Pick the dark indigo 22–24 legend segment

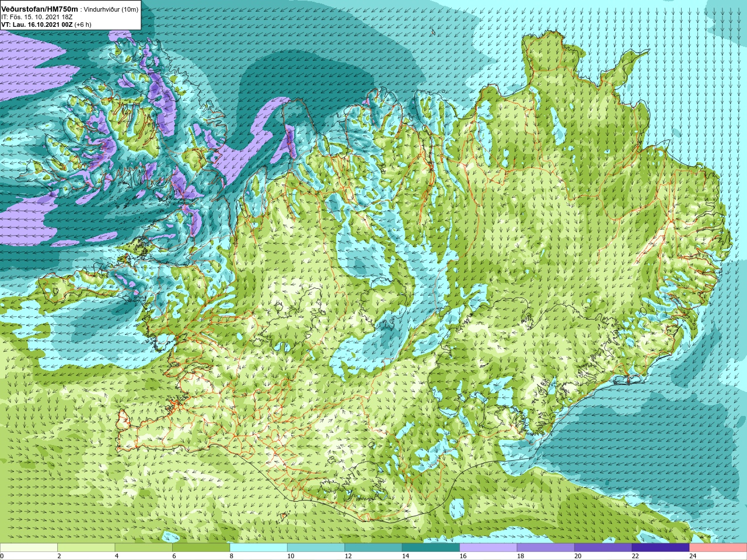[661, 547]
